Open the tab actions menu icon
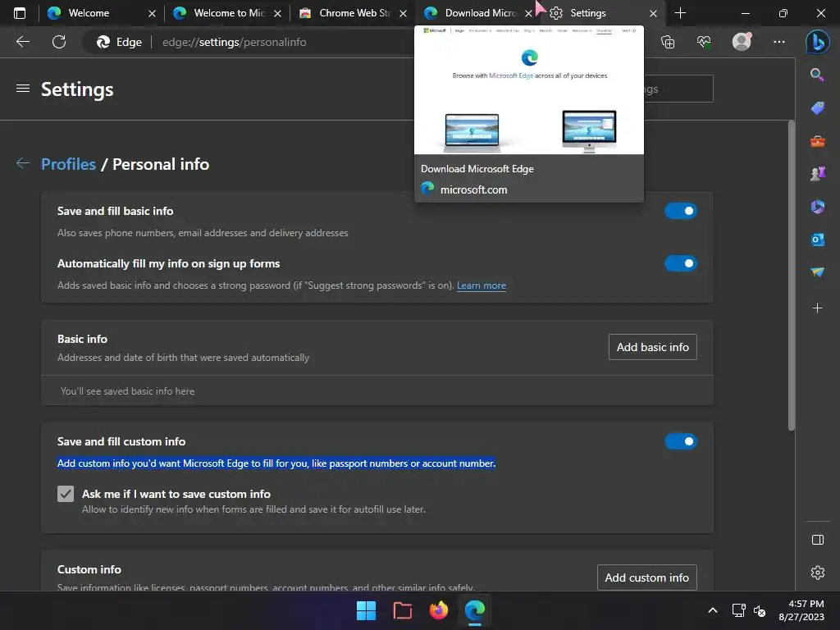Image resolution: width=840 pixels, height=630 pixels. (20, 13)
